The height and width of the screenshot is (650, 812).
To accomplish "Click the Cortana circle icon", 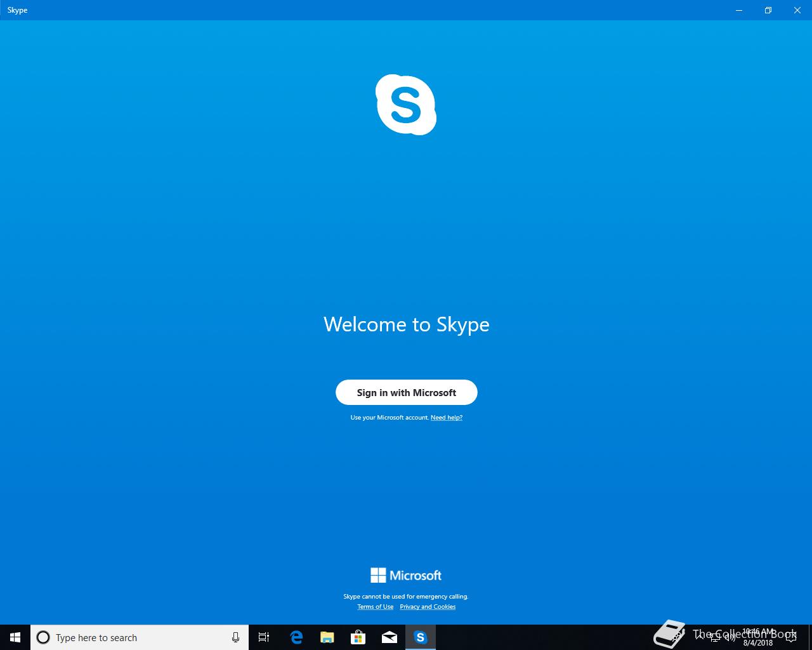I will (43, 637).
